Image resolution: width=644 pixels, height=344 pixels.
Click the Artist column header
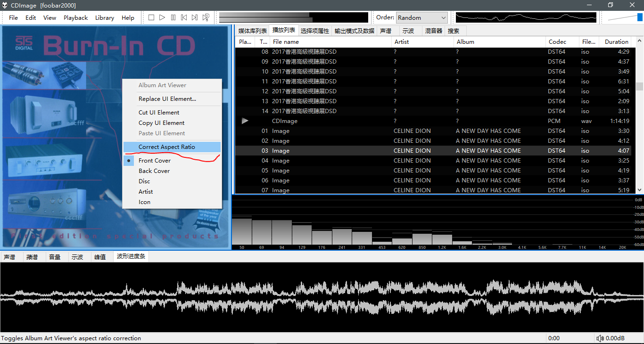click(401, 41)
